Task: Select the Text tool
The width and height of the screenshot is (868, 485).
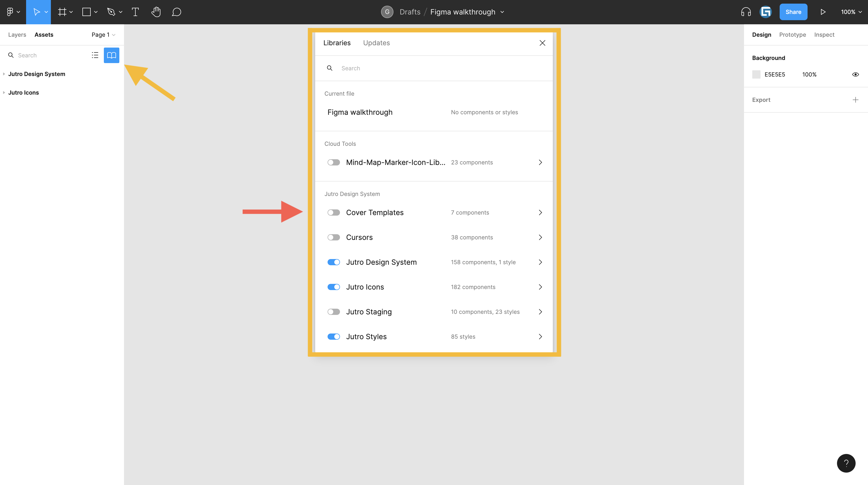Action: tap(135, 12)
